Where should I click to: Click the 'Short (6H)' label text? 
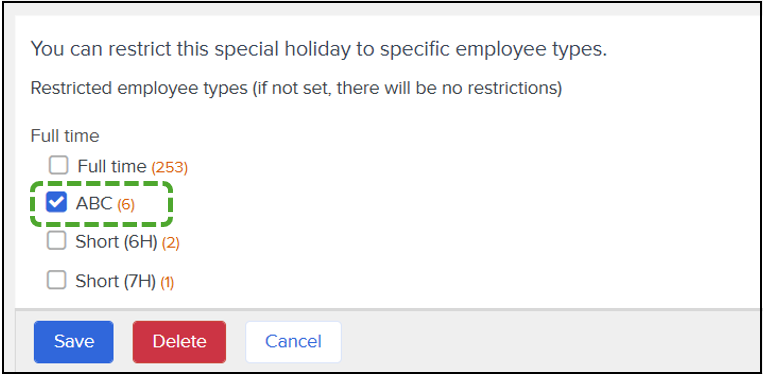click(116, 242)
